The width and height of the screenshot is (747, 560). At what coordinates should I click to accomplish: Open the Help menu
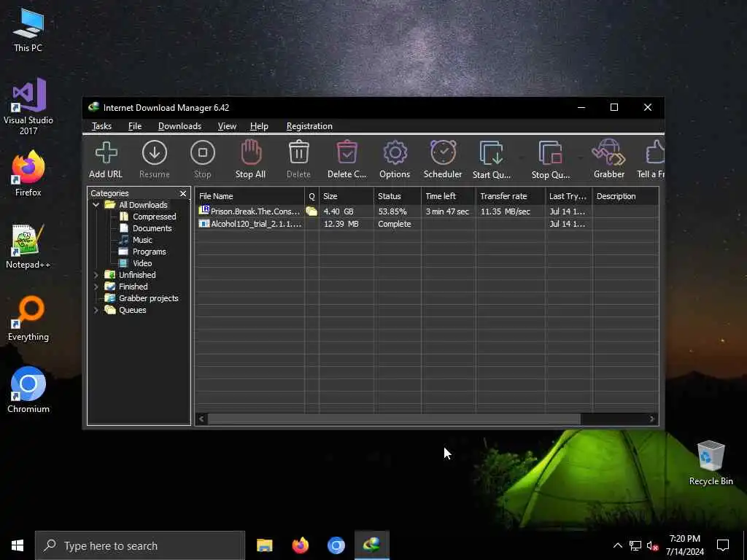coord(259,126)
